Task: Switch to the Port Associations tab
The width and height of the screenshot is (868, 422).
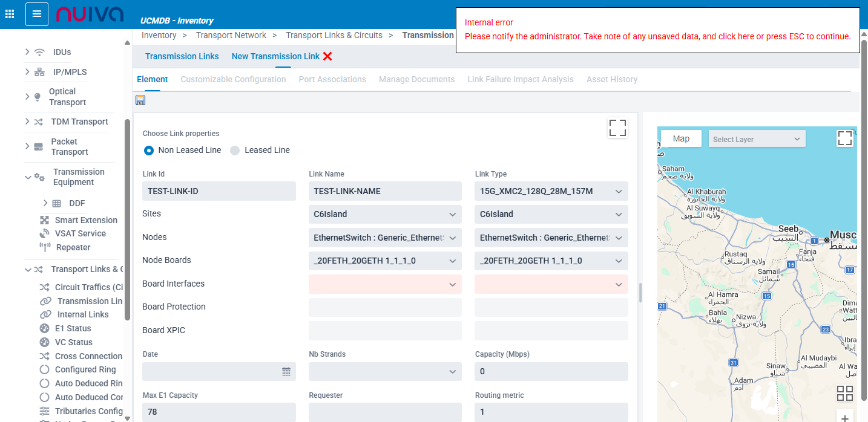Action: click(x=332, y=79)
